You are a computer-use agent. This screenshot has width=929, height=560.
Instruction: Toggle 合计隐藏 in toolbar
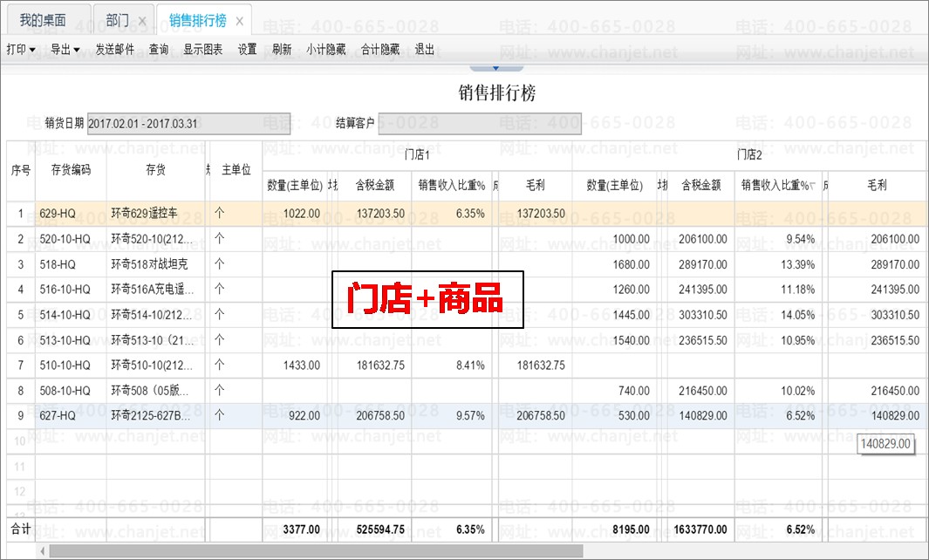[380, 49]
